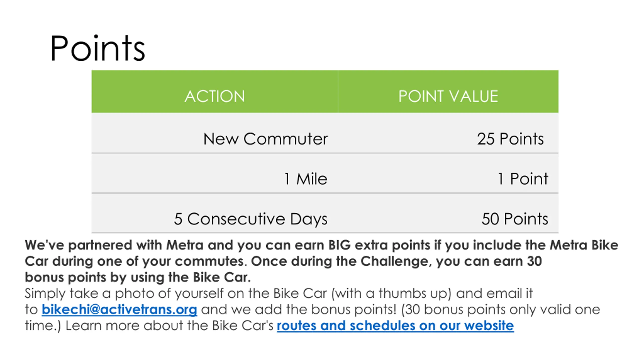
Task: Click "Learn more about the Bike Car's" text
Action: pos(170,326)
